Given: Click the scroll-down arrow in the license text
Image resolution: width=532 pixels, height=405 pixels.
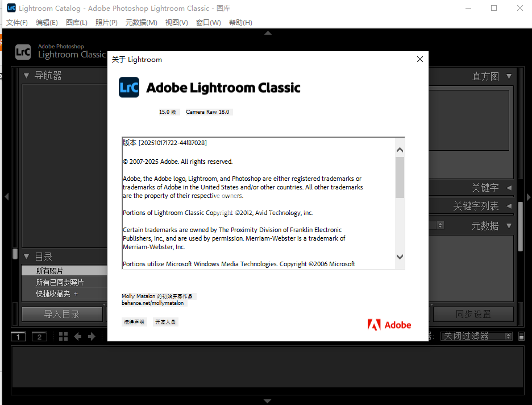Looking at the screenshot, I should click(x=400, y=257).
